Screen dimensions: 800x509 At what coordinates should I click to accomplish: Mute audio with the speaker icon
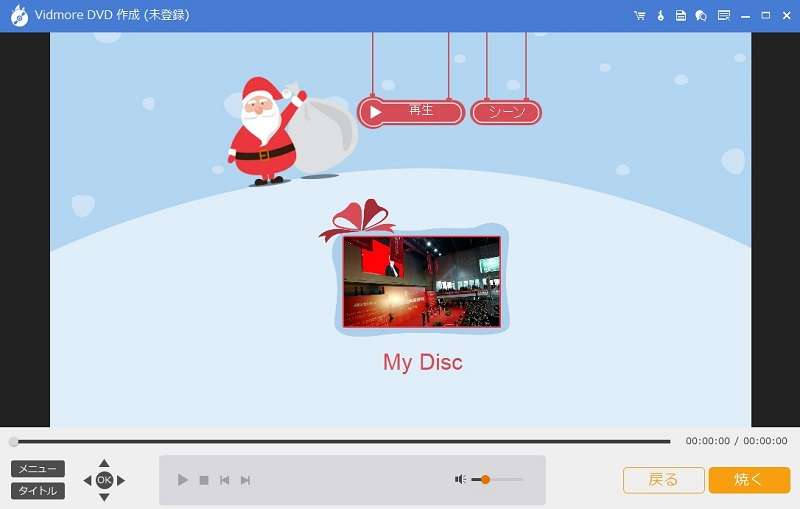coord(460,480)
